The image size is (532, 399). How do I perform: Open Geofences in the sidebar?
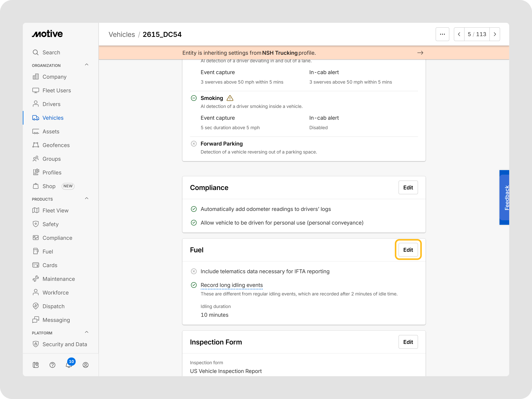click(x=56, y=145)
